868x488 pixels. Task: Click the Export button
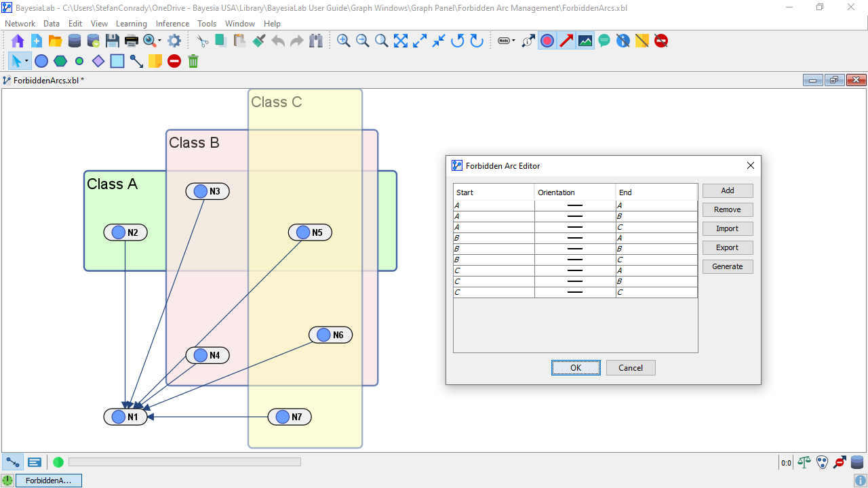coord(728,247)
